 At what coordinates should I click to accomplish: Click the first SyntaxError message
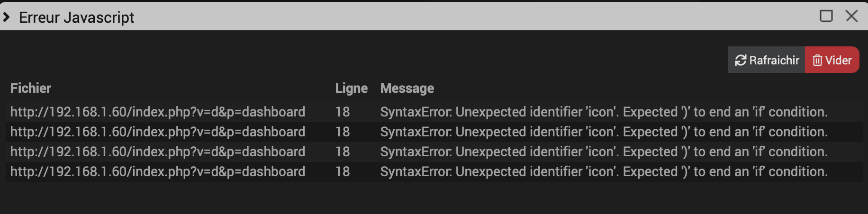click(x=604, y=112)
